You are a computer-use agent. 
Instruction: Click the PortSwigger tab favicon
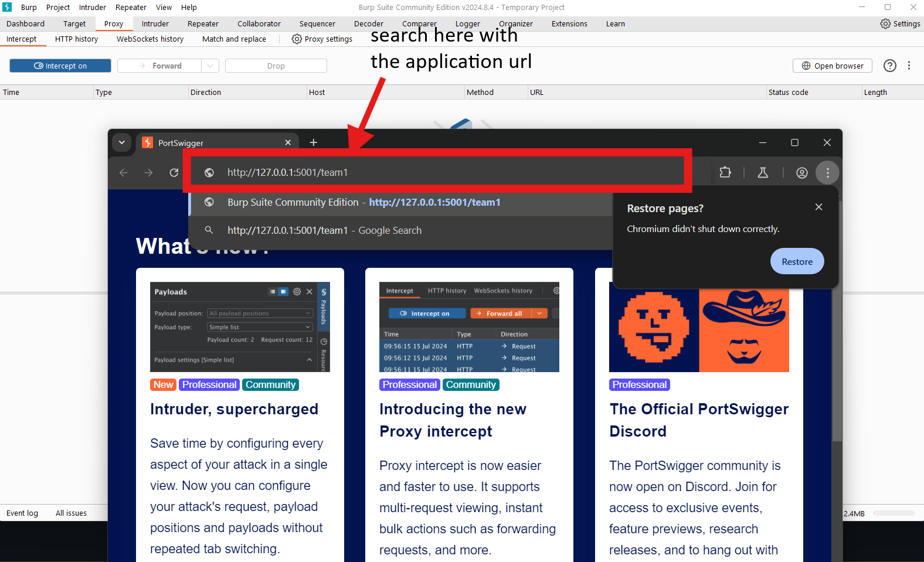148,142
